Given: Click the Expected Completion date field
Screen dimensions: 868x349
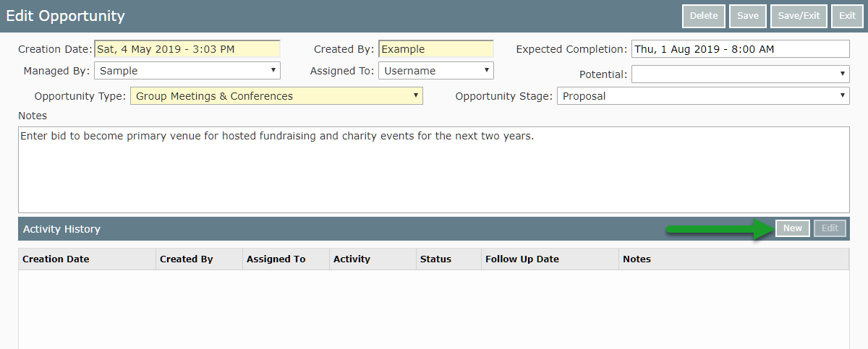Looking at the screenshot, I should coord(740,49).
